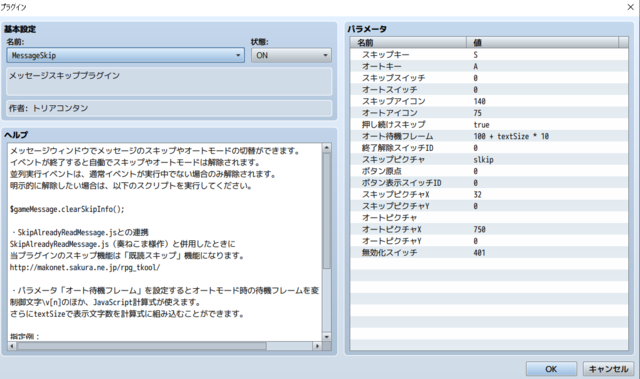The width and height of the screenshot is (640, 379).
Task: Select the 無効化スイッチ parameter row
Action: (x=489, y=252)
